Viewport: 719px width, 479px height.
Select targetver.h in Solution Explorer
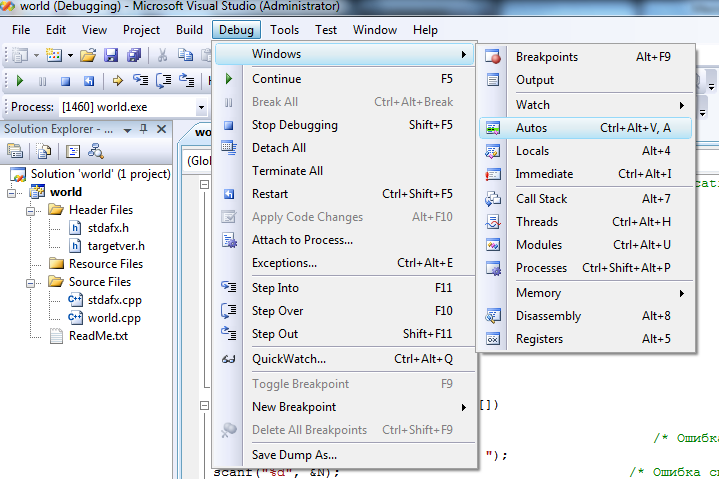[116, 246]
